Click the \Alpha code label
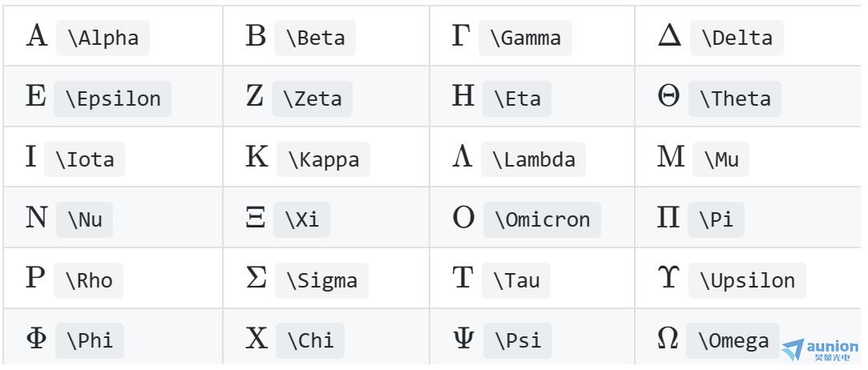868x370 pixels. [103, 38]
